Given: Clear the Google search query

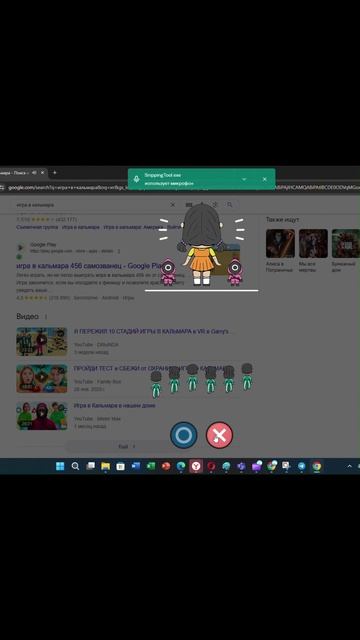Looking at the screenshot, I should point(173,204).
